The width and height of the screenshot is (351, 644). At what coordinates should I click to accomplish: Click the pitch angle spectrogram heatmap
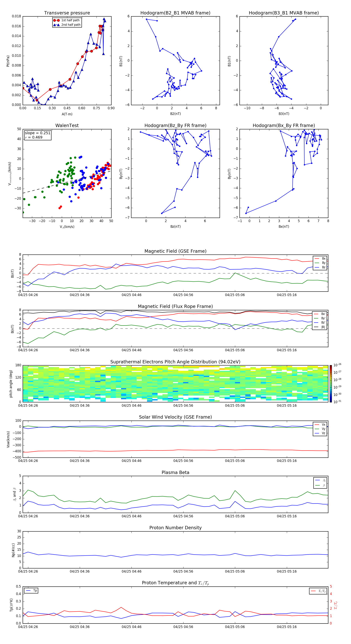pyautogui.click(x=175, y=383)
